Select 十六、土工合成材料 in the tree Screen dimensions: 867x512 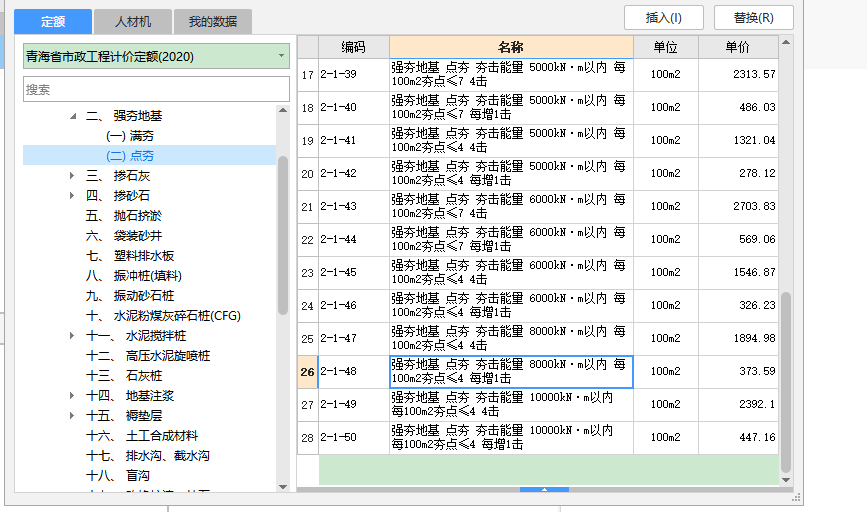pos(142,436)
